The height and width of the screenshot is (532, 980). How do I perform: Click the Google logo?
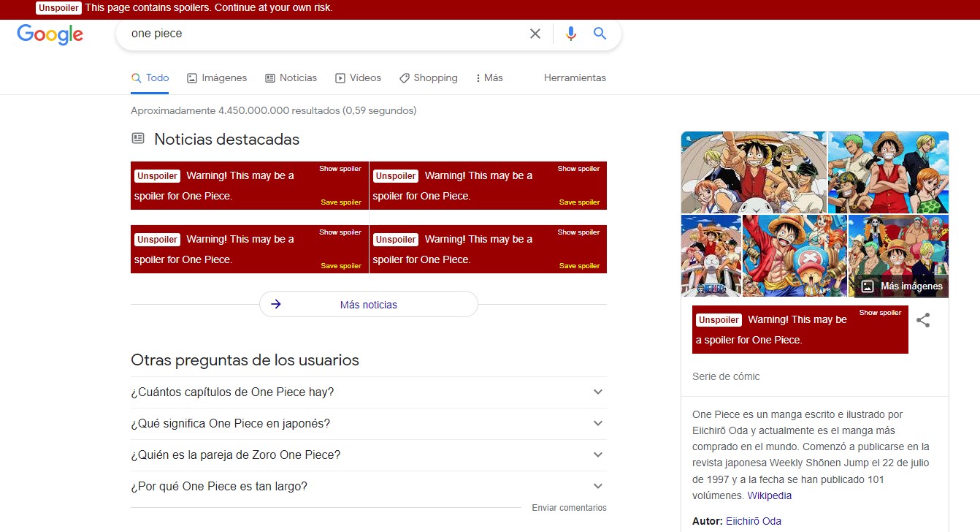(50, 34)
